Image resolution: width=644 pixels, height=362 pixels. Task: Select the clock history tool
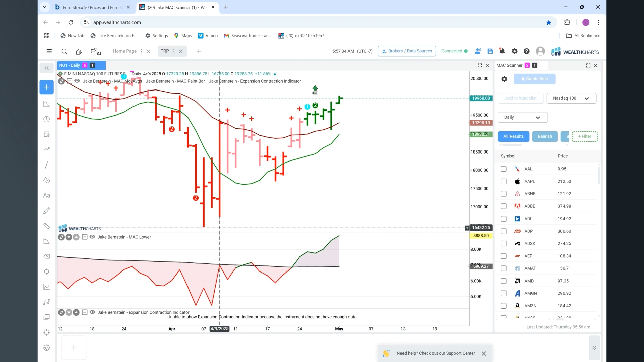coord(46,119)
